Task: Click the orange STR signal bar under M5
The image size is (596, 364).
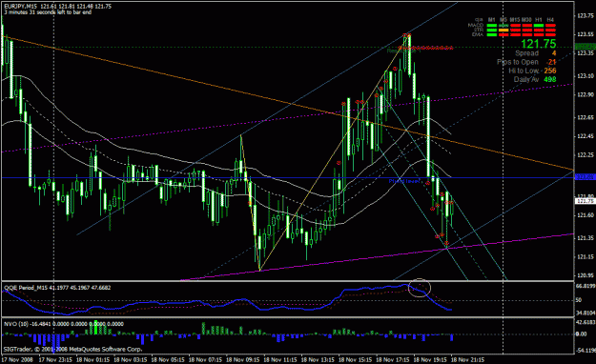Action: point(504,30)
